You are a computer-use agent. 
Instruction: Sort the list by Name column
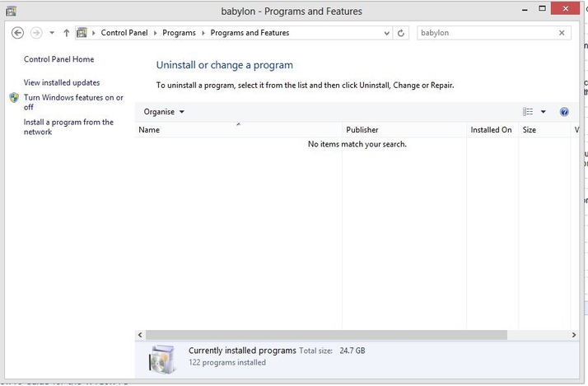238,130
